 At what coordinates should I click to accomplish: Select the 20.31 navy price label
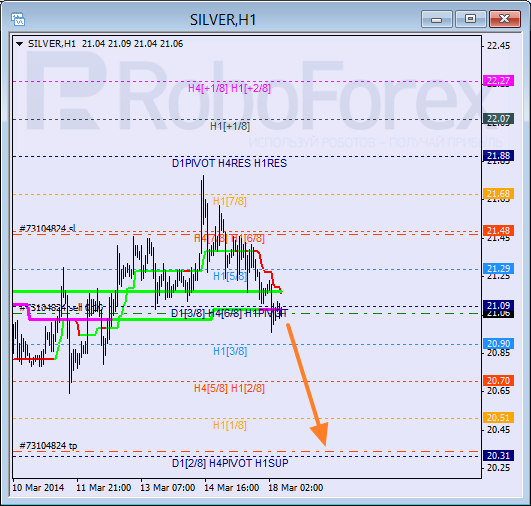point(498,456)
